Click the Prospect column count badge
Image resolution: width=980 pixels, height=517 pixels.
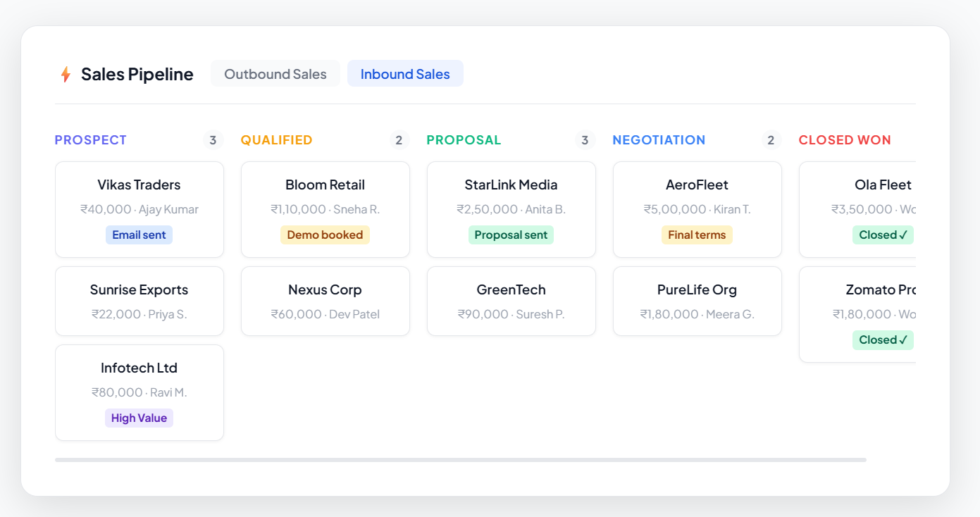[213, 140]
